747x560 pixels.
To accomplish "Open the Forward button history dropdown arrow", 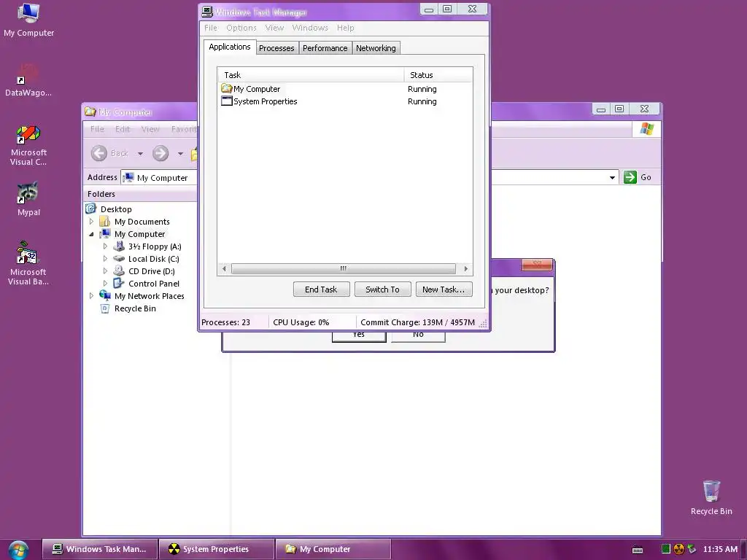I will (180, 153).
